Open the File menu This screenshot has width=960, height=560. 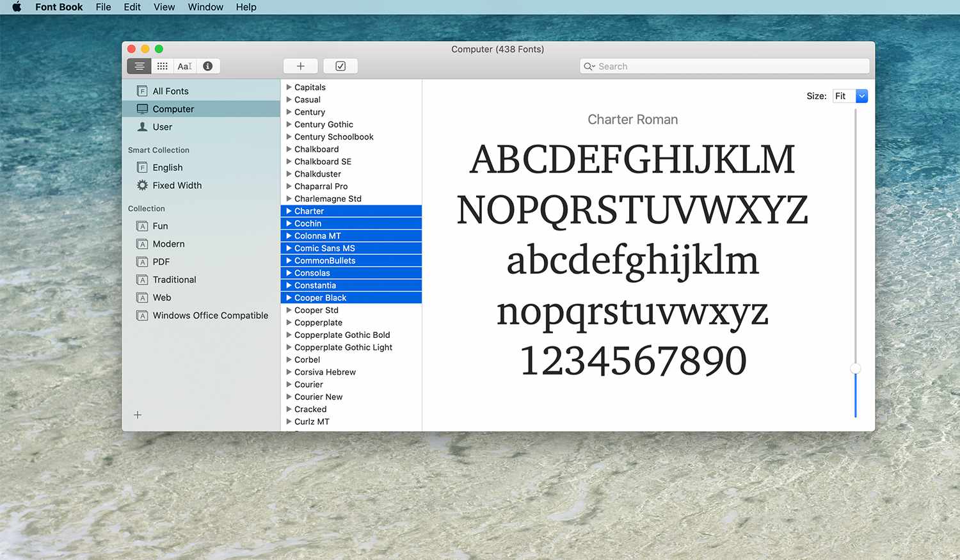(103, 7)
